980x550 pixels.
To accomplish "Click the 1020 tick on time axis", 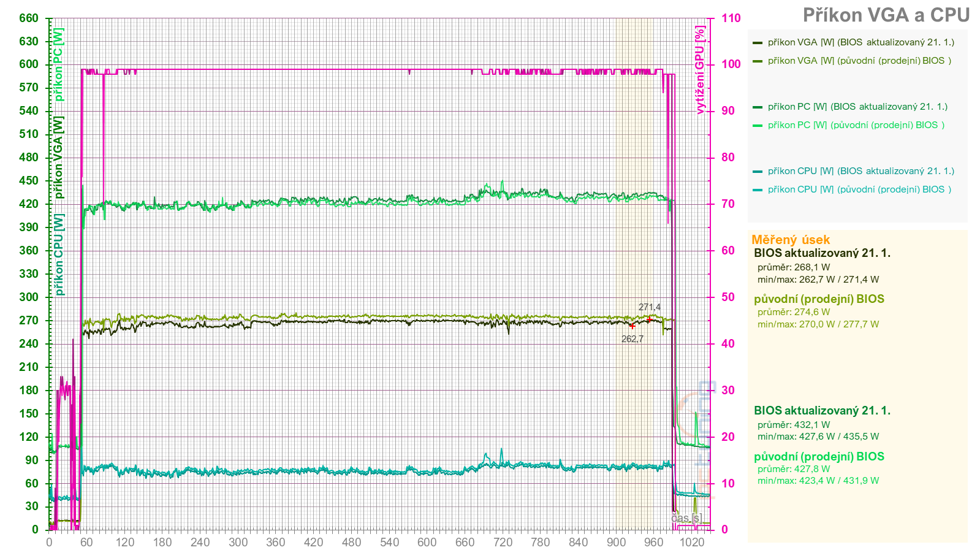I will [x=692, y=543].
